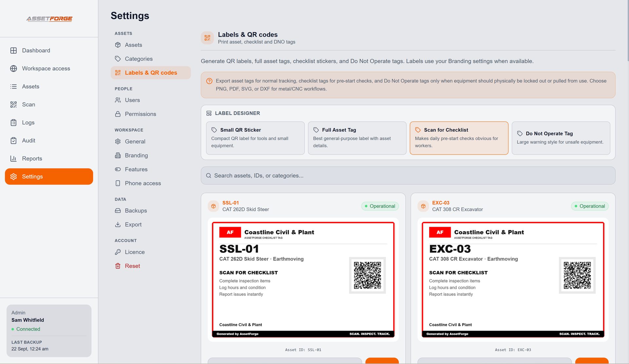This screenshot has height=364, width=629.
Task: Click the Export download icon
Action: tap(118, 225)
